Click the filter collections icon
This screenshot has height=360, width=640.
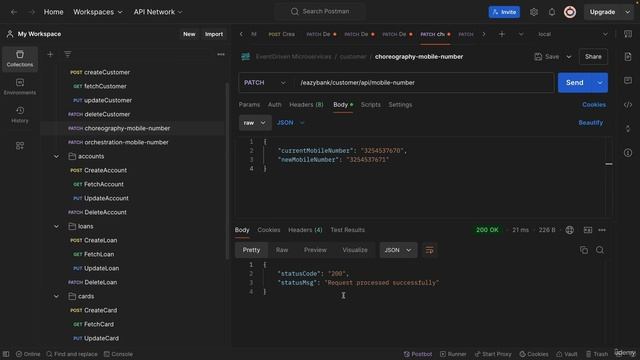click(68, 54)
